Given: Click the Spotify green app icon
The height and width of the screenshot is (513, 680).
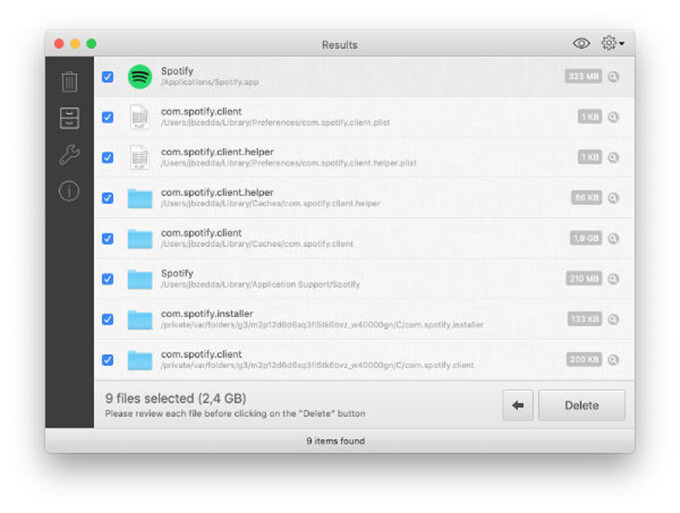Looking at the screenshot, I should [140, 77].
